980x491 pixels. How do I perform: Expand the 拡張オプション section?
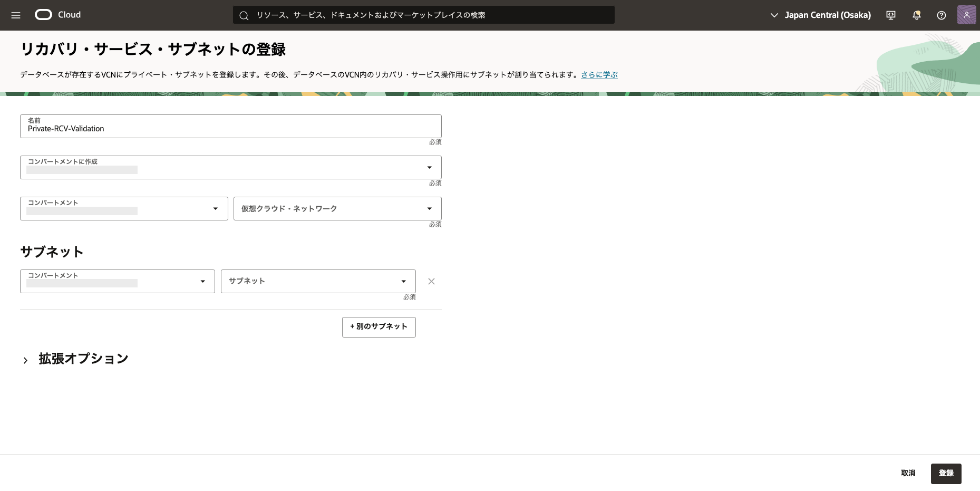[x=25, y=360]
